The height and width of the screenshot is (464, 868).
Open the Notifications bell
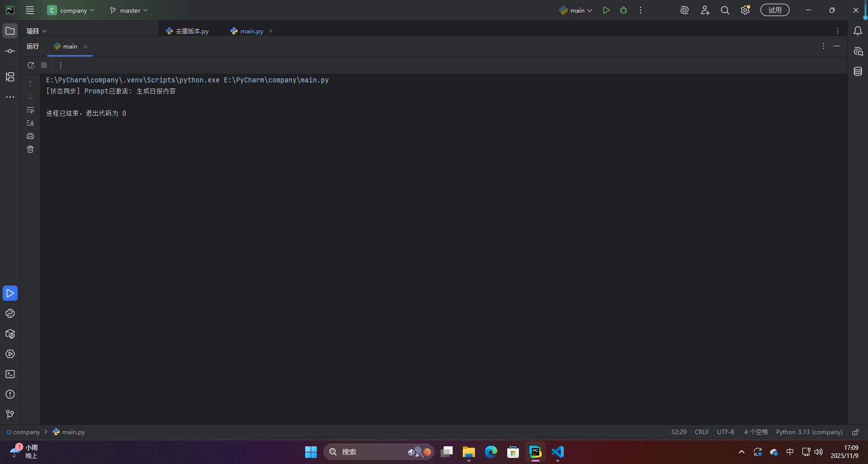(858, 31)
